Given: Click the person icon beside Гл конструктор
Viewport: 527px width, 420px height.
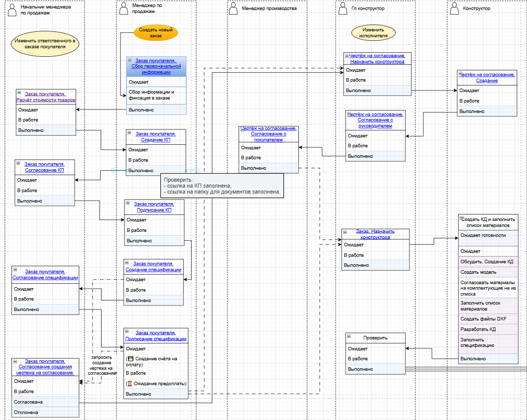Looking at the screenshot, I should (x=342, y=8).
